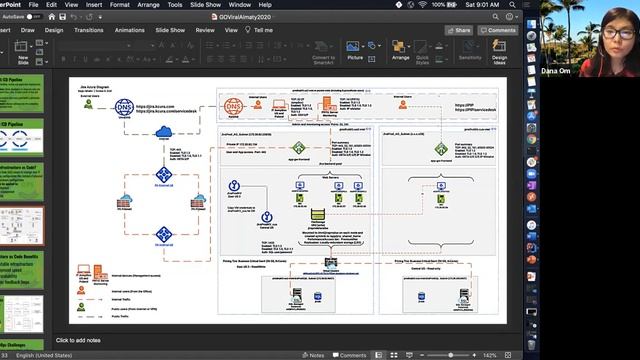The image size is (640, 360).
Task: Click the Underline formatting icon
Action: (x=85, y=60)
